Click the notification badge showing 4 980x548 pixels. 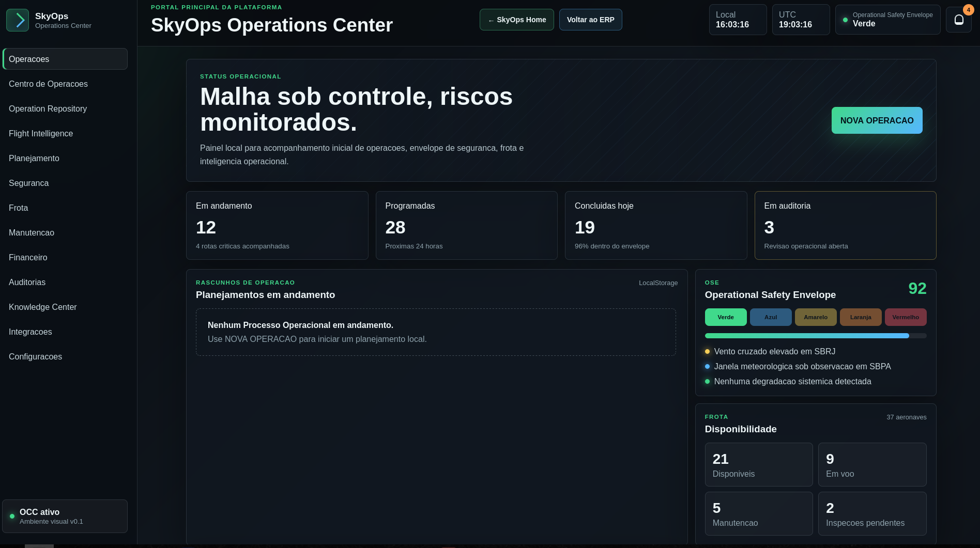coord(969,10)
